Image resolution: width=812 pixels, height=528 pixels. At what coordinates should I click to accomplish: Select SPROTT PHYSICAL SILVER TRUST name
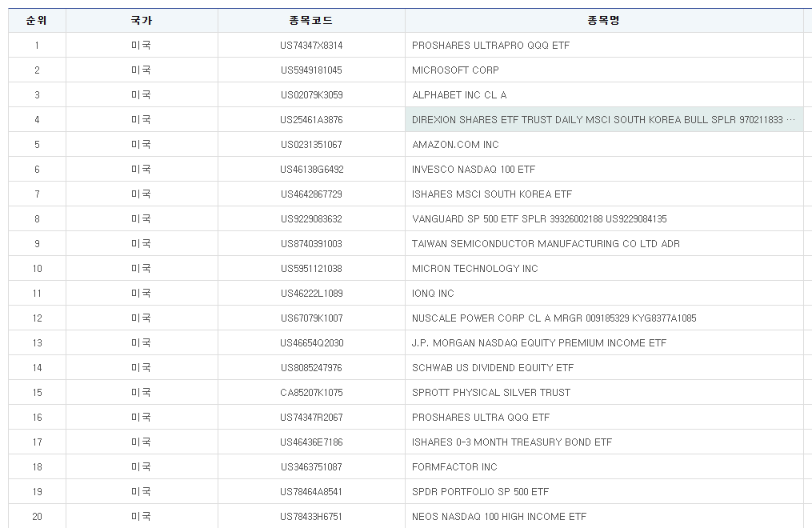(491, 393)
